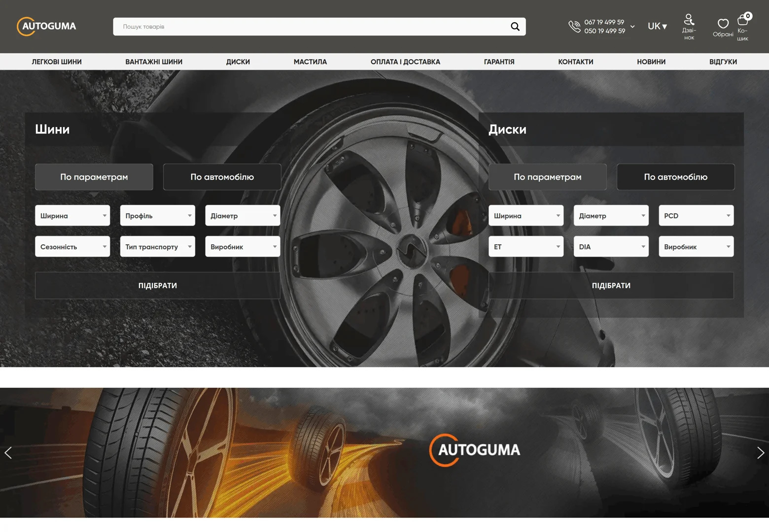Image resolution: width=769 pixels, height=532 pixels.
Task: Call phone number 067 19 499 59
Action: (604, 22)
